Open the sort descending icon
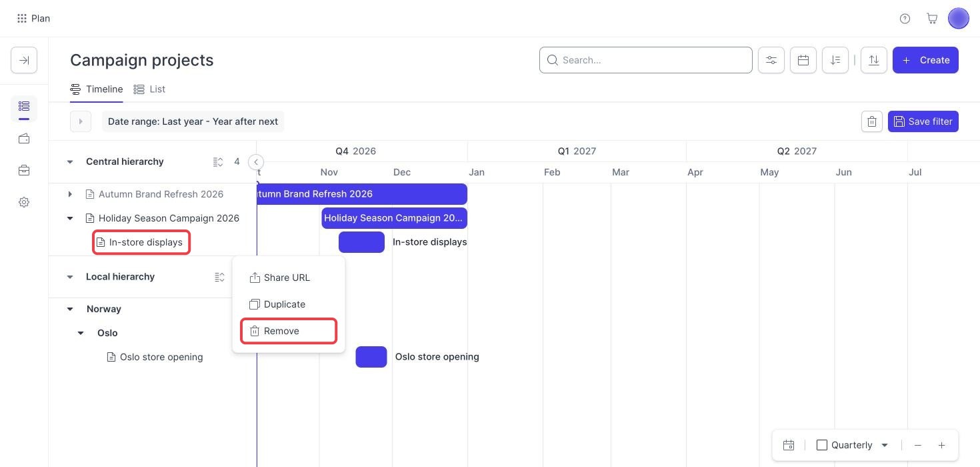This screenshot has width=980, height=467. 835,60
